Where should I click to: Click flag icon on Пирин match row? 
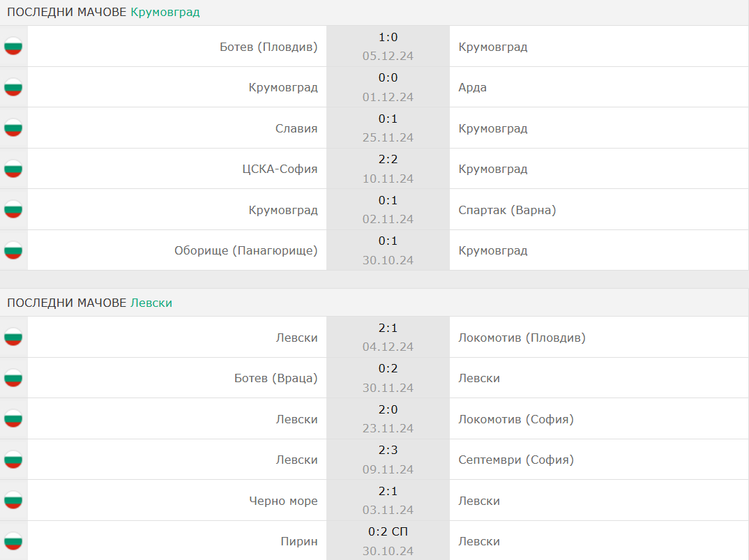pyautogui.click(x=13, y=541)
